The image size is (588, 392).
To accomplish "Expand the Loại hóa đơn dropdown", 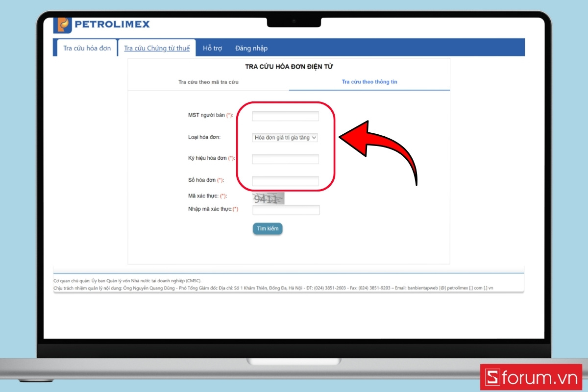I will point(285,138).
